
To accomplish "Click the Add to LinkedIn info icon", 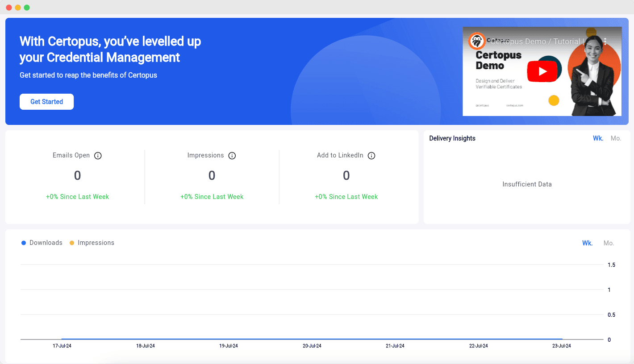I will pyautogui.click(x=371, y=155).
